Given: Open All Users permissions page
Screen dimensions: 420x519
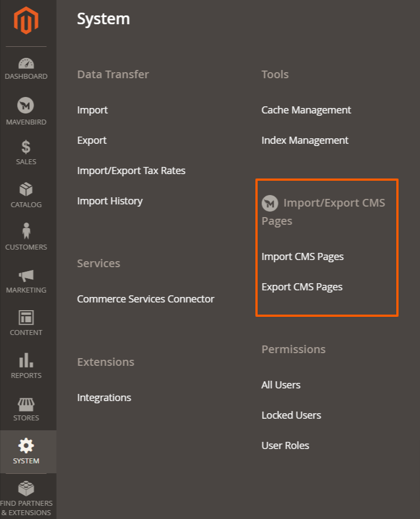Looking at the screenshot, I should click(281, 385).
